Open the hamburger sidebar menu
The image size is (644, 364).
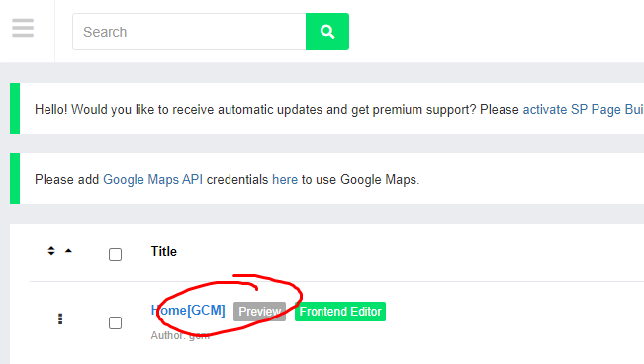23,28
